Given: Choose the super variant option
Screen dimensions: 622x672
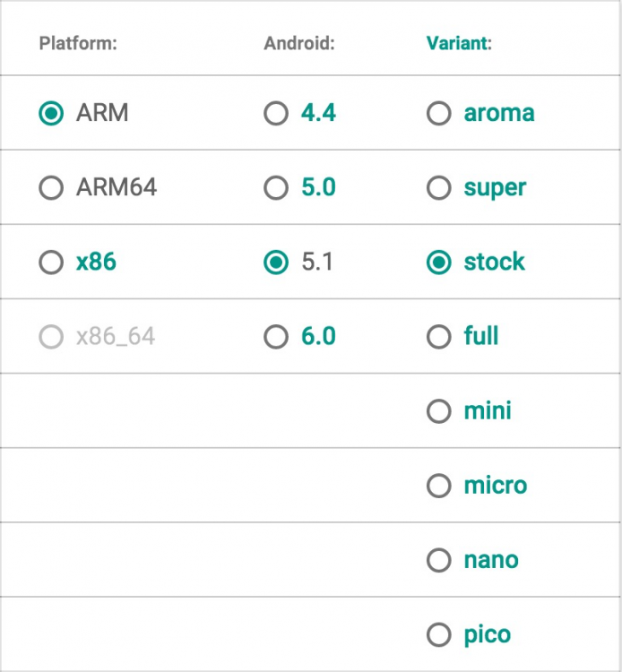Looking at the screenshot, I should point(438,188).
